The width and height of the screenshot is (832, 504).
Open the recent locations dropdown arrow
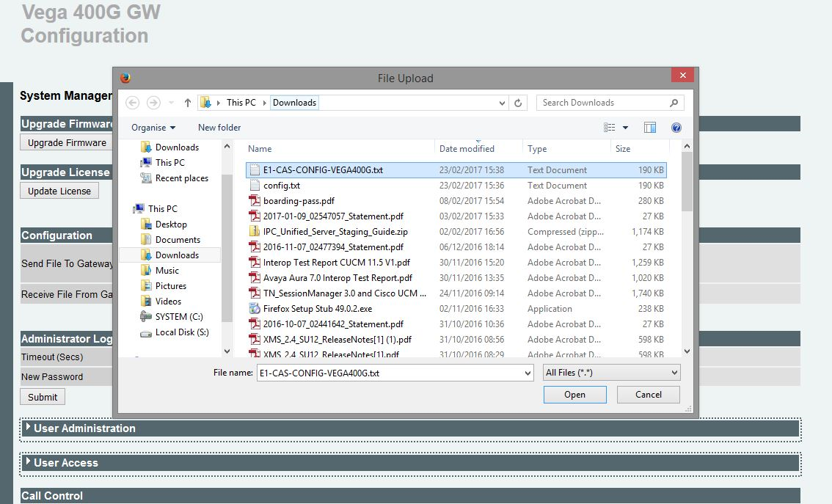coord(171,103)
